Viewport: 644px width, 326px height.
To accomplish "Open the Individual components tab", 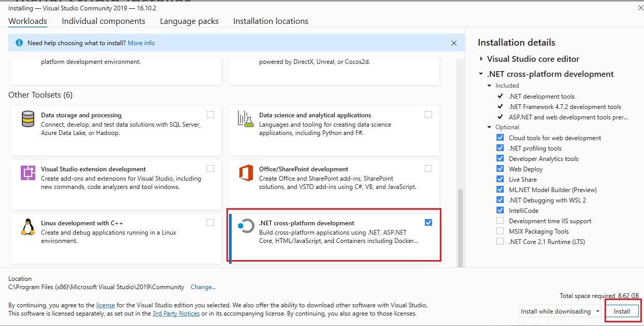I will coord(103,21).
